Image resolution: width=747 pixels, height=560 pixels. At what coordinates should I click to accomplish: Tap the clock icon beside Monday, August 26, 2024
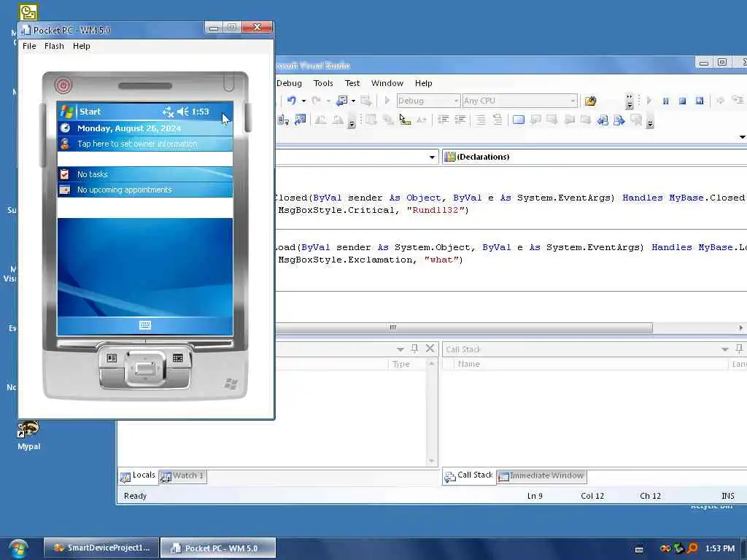coord(65,128)
